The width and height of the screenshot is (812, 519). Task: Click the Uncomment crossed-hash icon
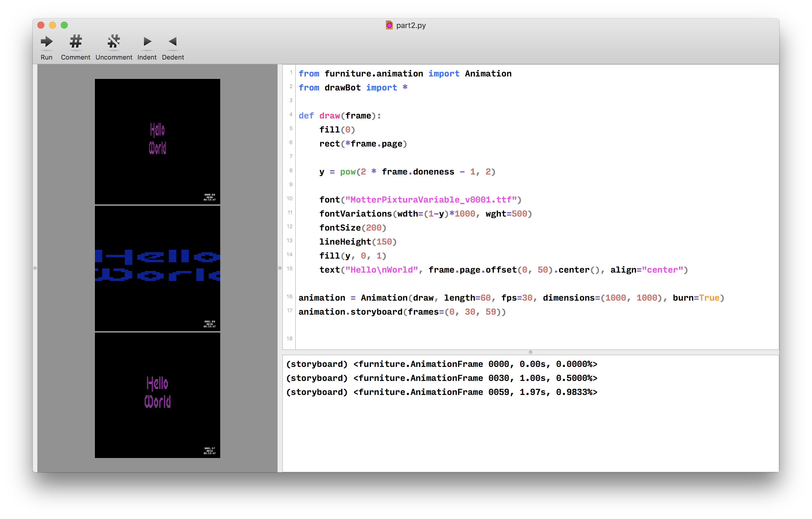114,41
